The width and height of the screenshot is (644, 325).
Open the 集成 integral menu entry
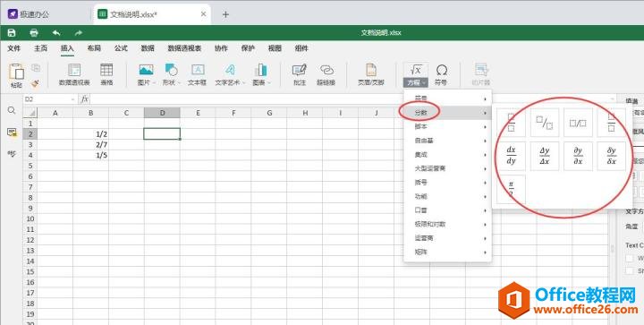[448, 155]
